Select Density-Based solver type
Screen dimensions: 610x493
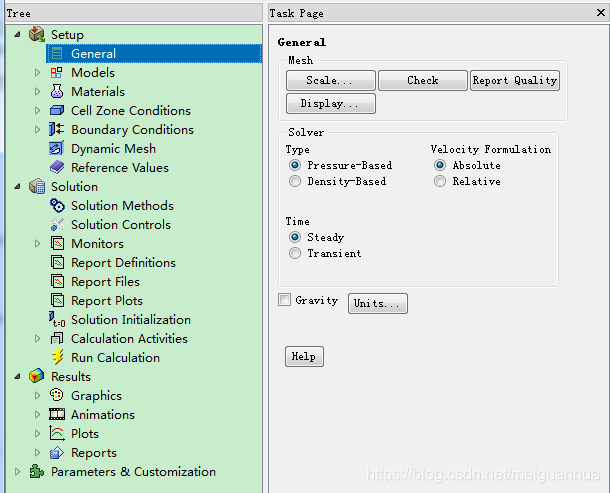[x=295, y=182]
